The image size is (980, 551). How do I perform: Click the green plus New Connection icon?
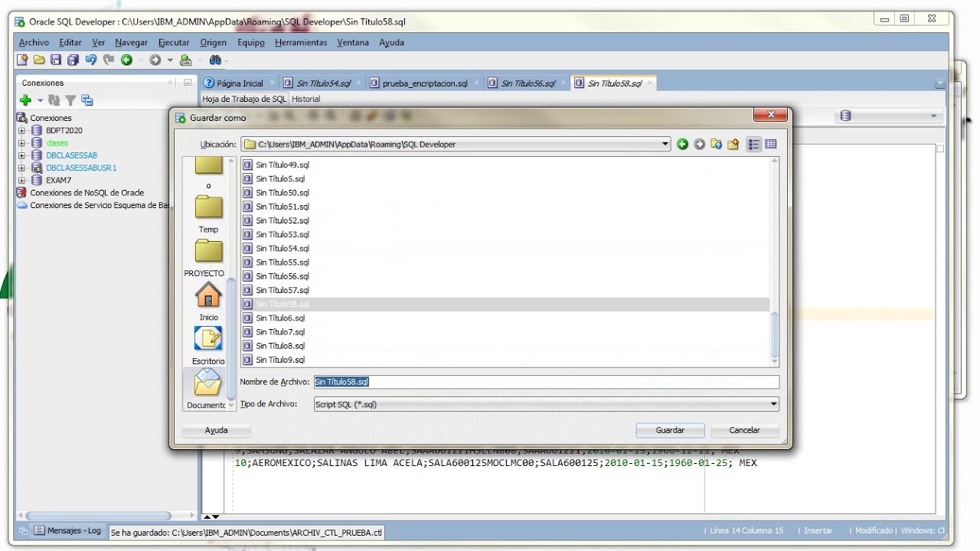(25, 100)
